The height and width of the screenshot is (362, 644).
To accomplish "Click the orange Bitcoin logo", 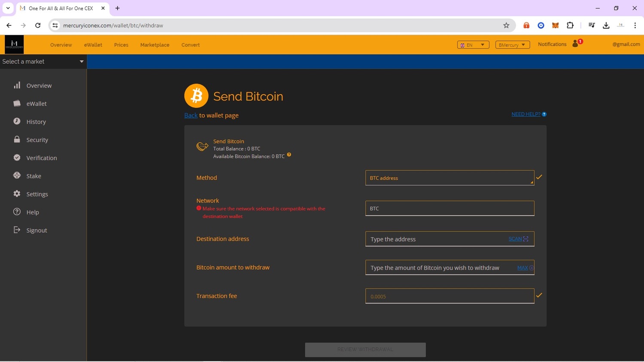I will tap(196, 96).
